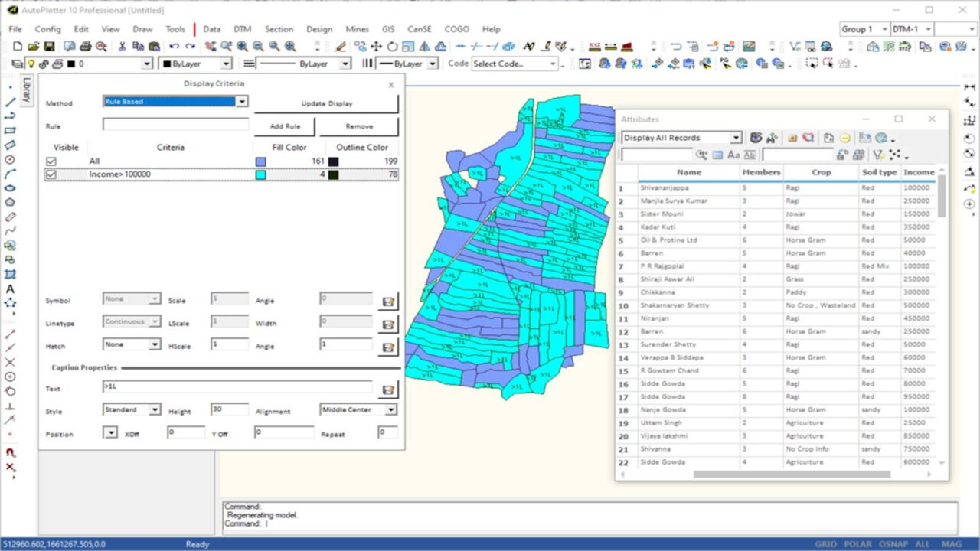Open the ByLayer color dropdown
The width and height of the screenshot is (980, 551).
[x=226, y=64]
